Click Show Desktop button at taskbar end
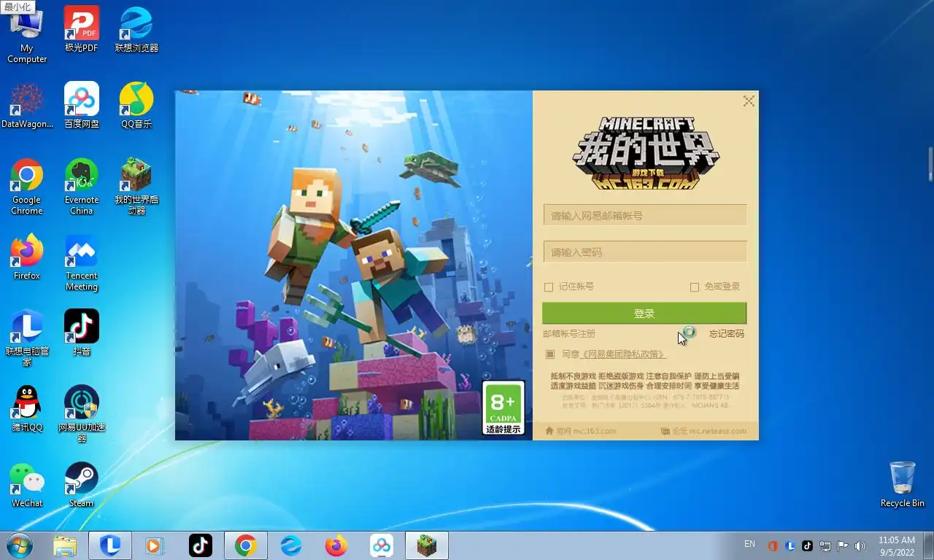 point(929,545)
